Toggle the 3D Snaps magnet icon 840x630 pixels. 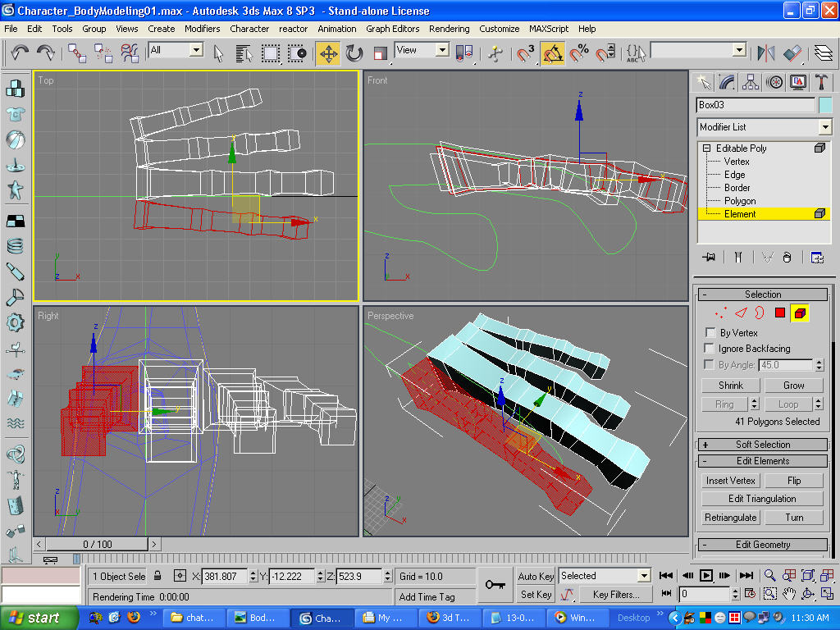point(526,53)
